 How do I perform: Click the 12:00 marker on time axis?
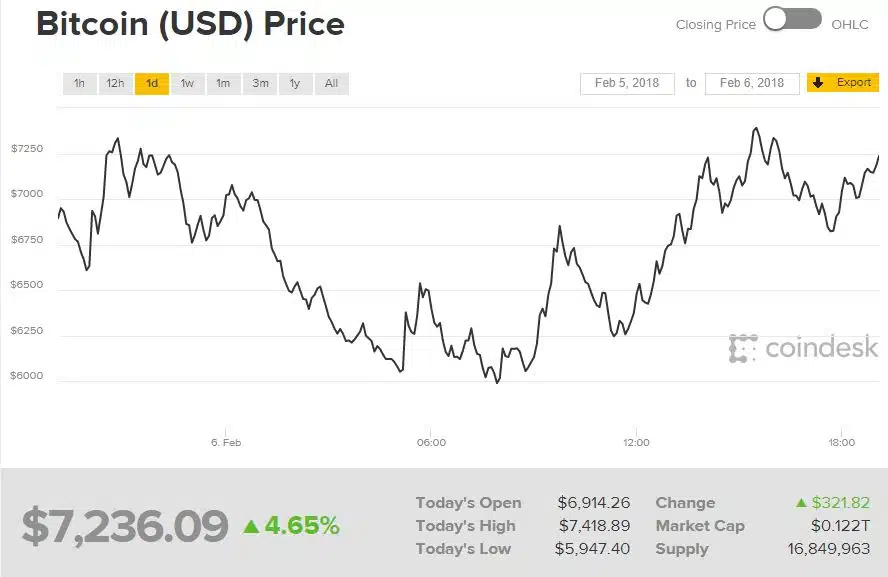coord(636,442)
